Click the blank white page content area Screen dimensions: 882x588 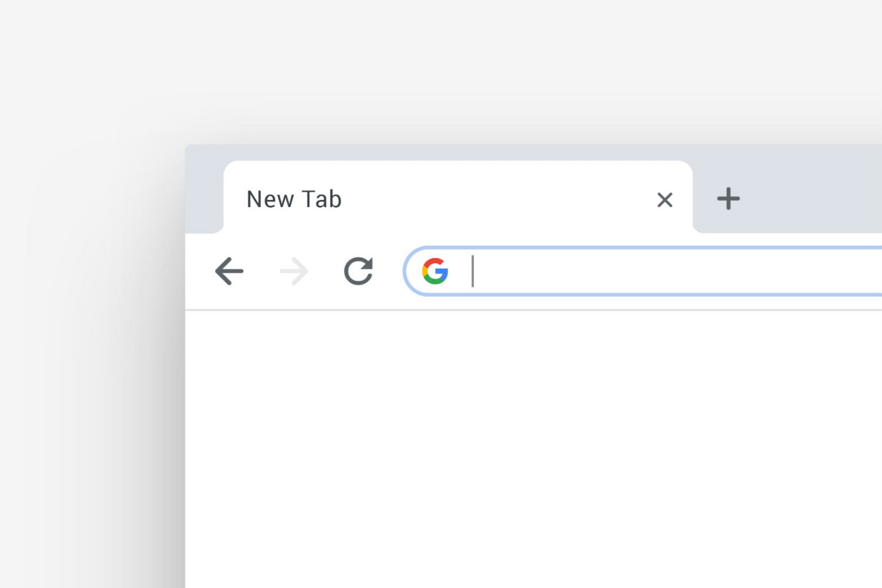click(x=529, y=447)
